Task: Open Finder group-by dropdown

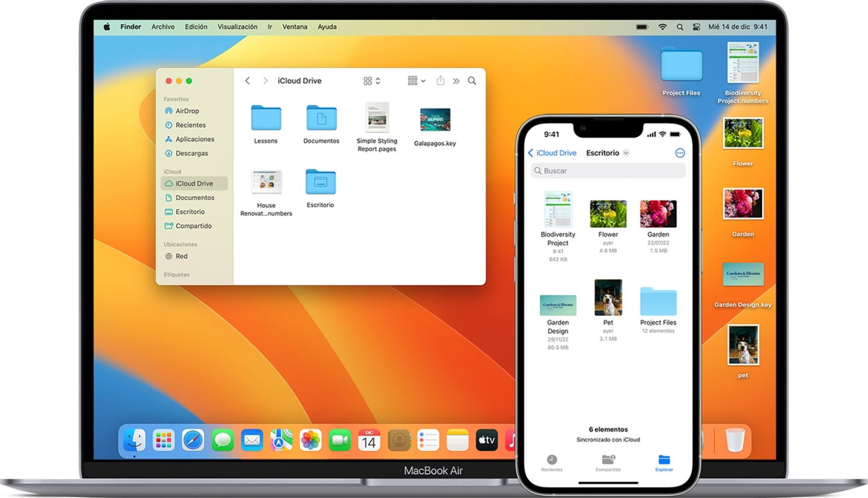Action: point(417,81)
